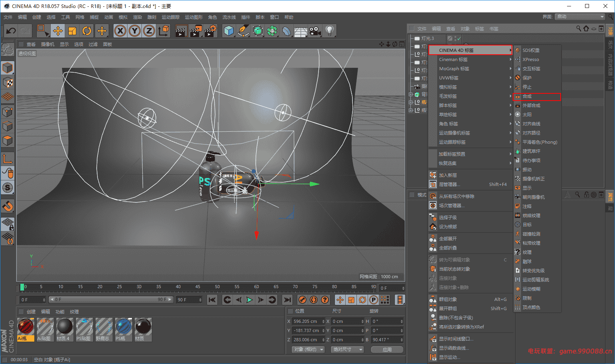
Task: Open the 渲染 menu
Action: pos(137,17)
